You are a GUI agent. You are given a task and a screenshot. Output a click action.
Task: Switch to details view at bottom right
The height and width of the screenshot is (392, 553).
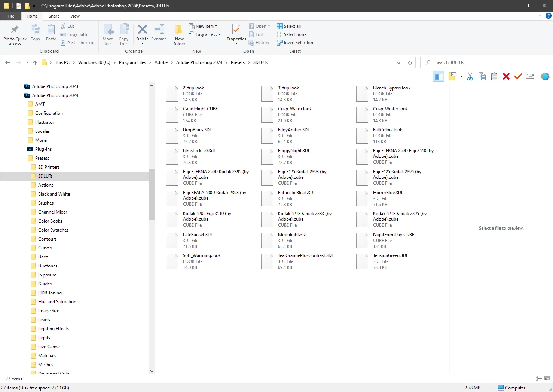pyautogui.click(x=539, y=379)
